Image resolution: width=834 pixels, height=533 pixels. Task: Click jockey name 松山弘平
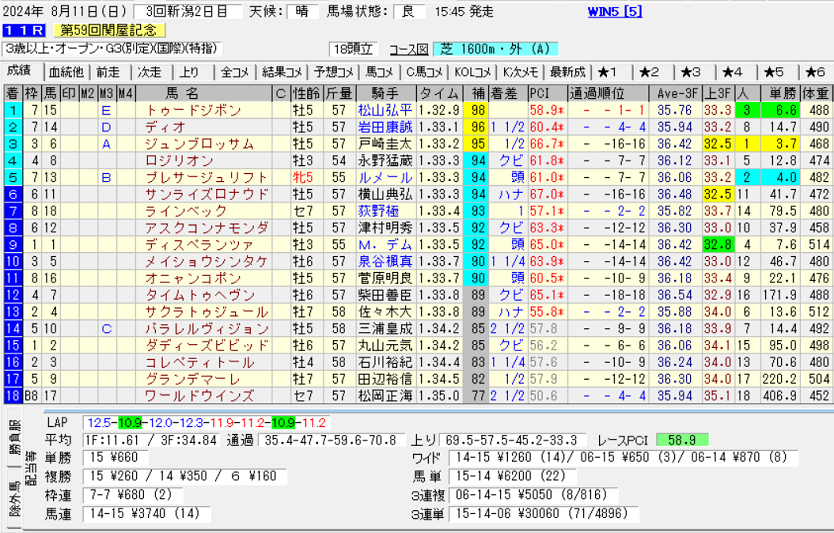tap(385, 110)
